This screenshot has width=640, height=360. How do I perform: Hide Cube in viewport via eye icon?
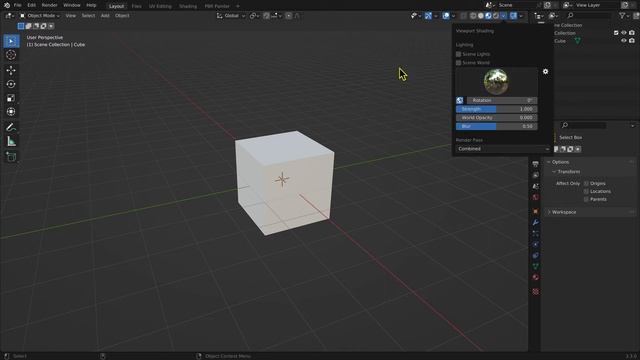624,41
